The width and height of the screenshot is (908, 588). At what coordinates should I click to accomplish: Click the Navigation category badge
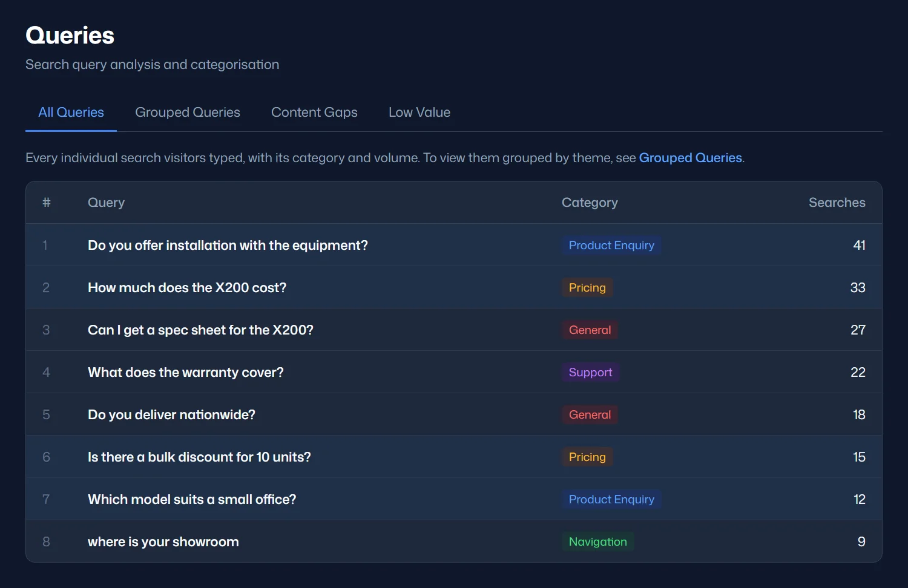coord(597,541)
